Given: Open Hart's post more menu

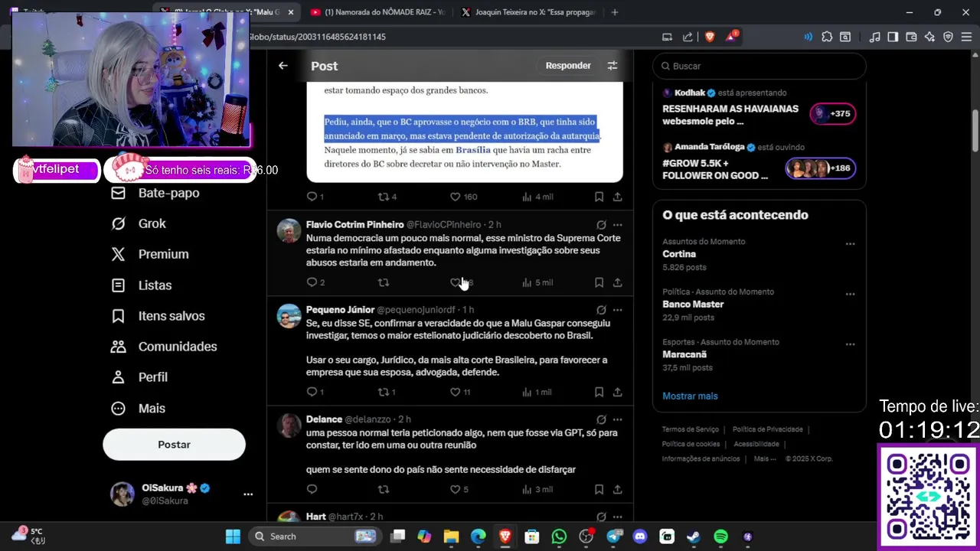Looking at the screenshot, I should 617,517.
